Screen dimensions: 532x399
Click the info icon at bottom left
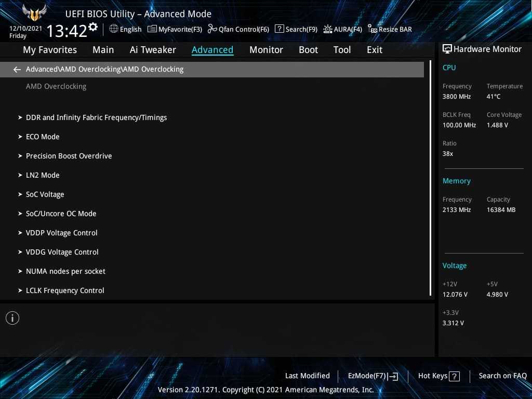click(12, 318)
